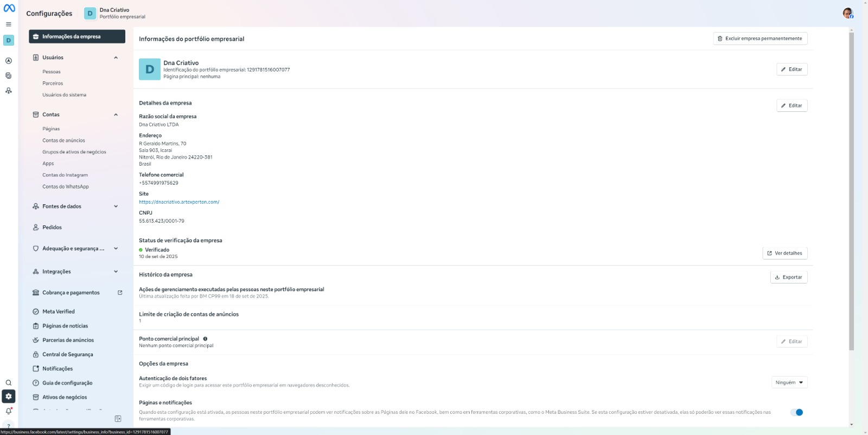Click the search magnifier icon

pyautogui.click(x=9, y=383)
